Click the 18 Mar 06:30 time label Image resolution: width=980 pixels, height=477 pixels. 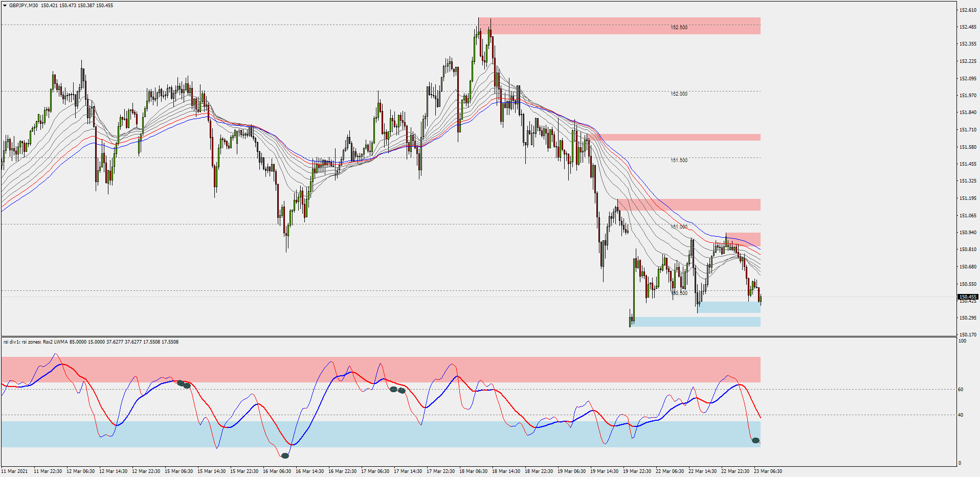(x=473, y=471)
